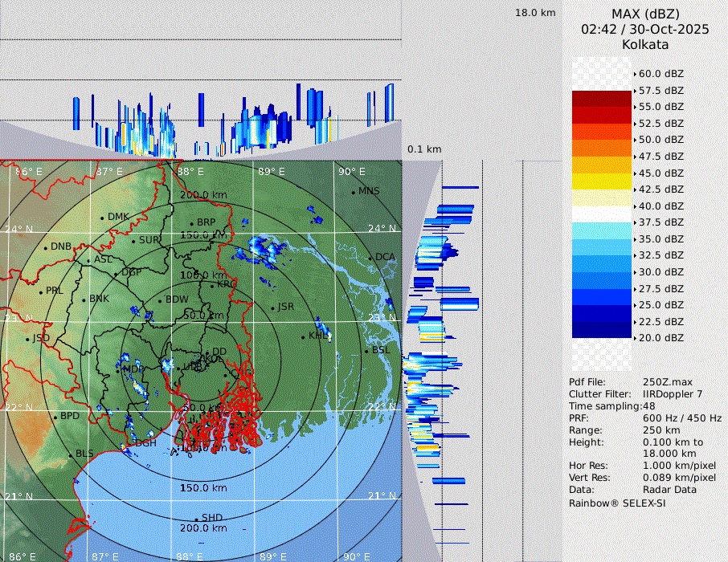Image resolution: width=728 pixels, height=562 pixels.
Task: Click the KHL station marker
Action: point(303,336)
